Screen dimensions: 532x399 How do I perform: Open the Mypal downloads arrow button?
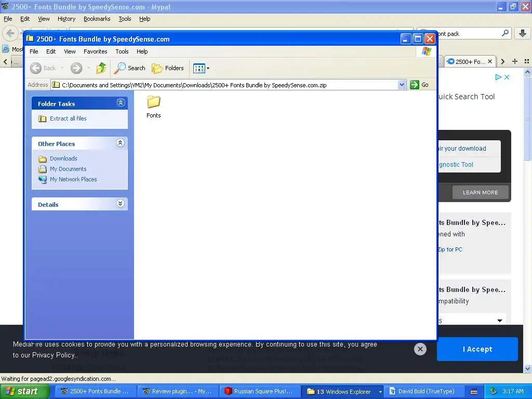coord(523,33)
